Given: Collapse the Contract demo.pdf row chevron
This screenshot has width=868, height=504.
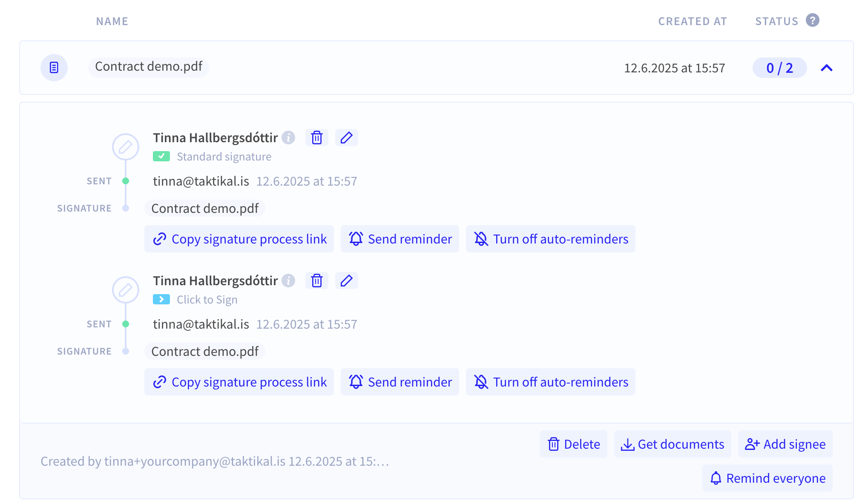Looking at the screenshot, I should (826, 68).
